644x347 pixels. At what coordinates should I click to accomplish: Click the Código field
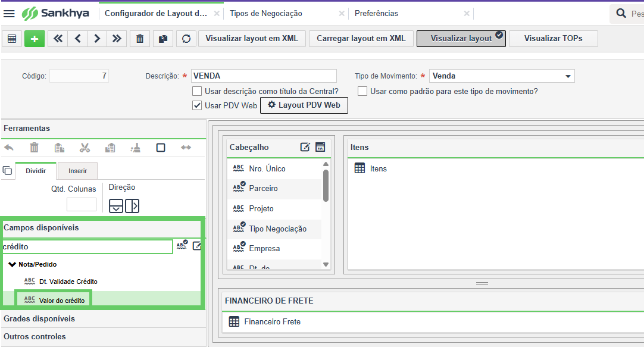79,76
